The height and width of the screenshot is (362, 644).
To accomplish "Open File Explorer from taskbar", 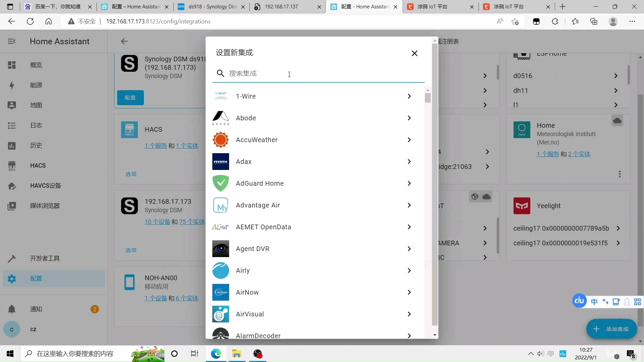I will [x=237, y=354].
